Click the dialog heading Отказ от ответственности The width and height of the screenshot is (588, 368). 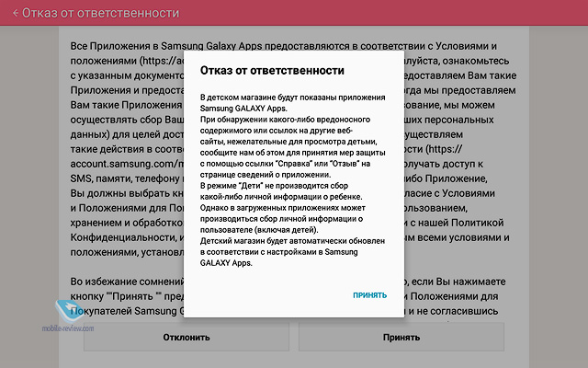272,70
